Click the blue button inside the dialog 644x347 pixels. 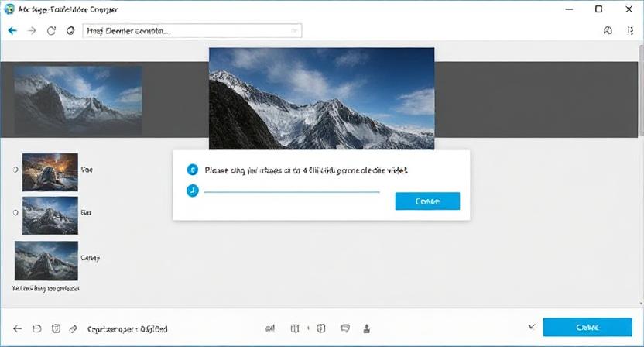pos(427,201)
